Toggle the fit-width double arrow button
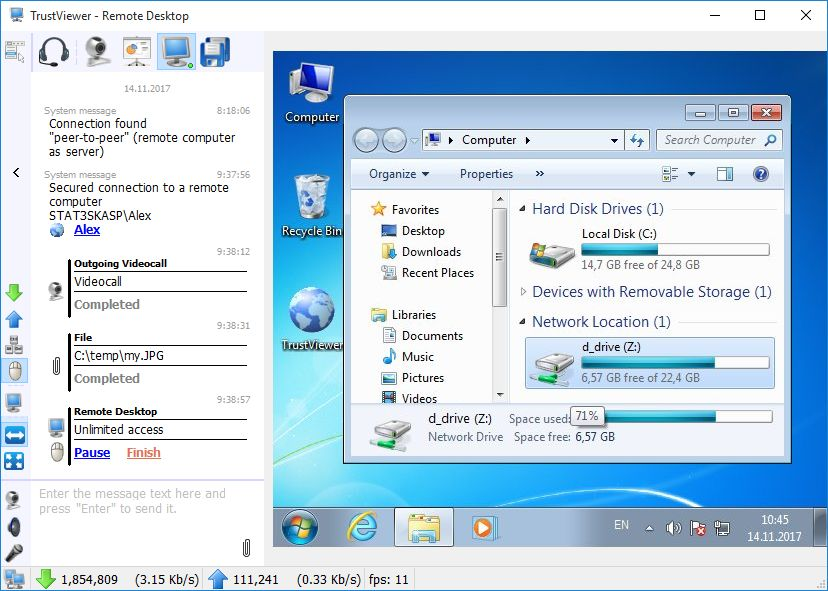The image size is (828, 591). click(x=14, y=434)
